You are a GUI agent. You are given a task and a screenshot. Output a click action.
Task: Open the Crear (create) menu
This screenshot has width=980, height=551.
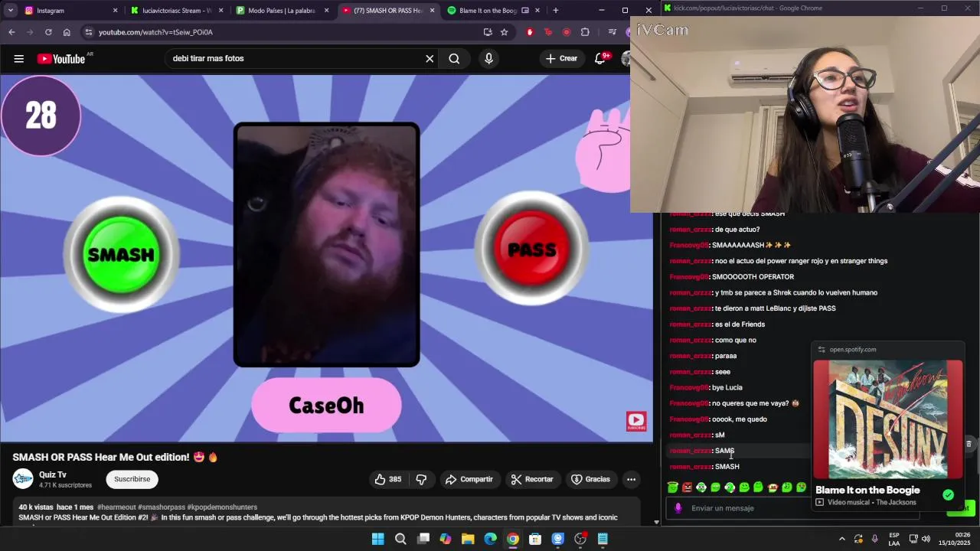562,58
